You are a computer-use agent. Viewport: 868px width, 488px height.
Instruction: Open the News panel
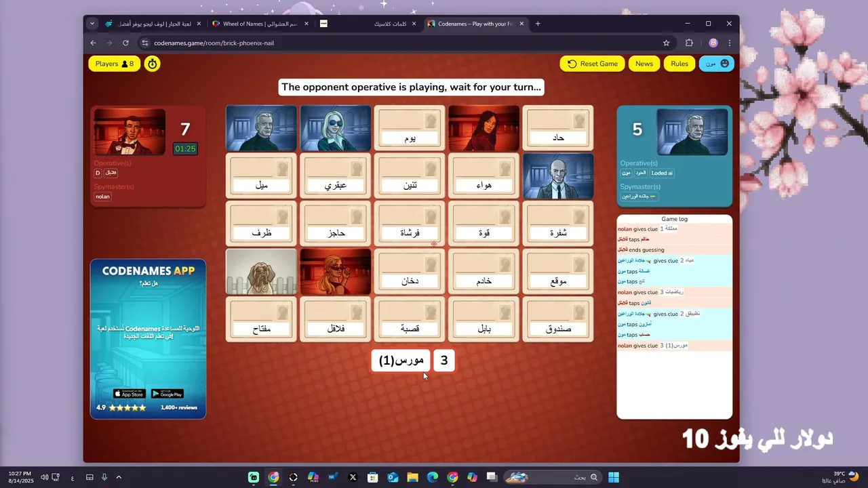(644, 64)
